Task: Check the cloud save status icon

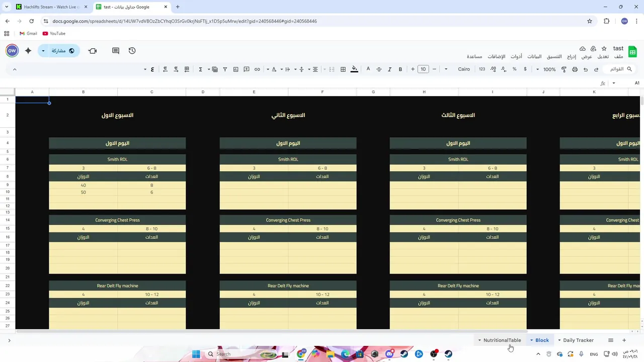Action: point(583,49)
